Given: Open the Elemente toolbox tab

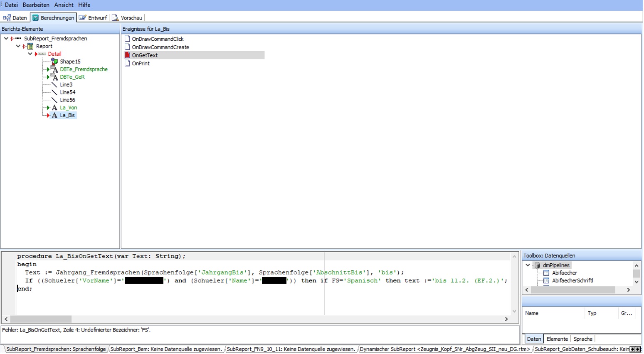Looking at the screenshot, I should click(557, 339).
